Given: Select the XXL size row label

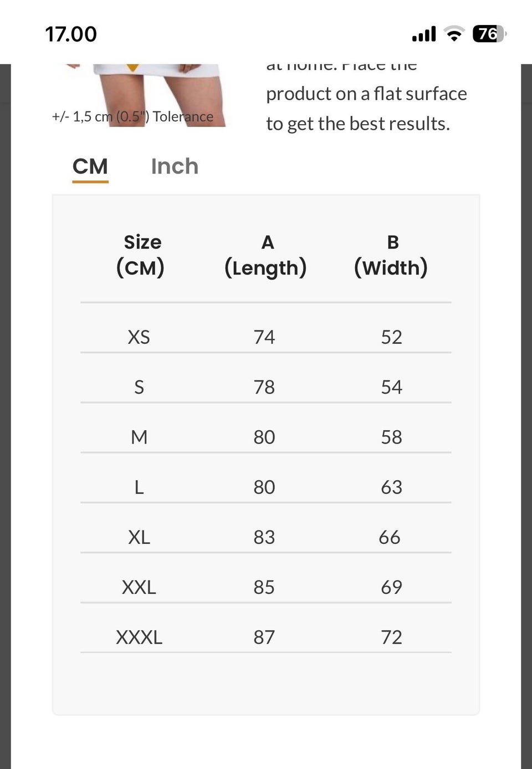Looking at the screenshot, I should click(139, 587).
